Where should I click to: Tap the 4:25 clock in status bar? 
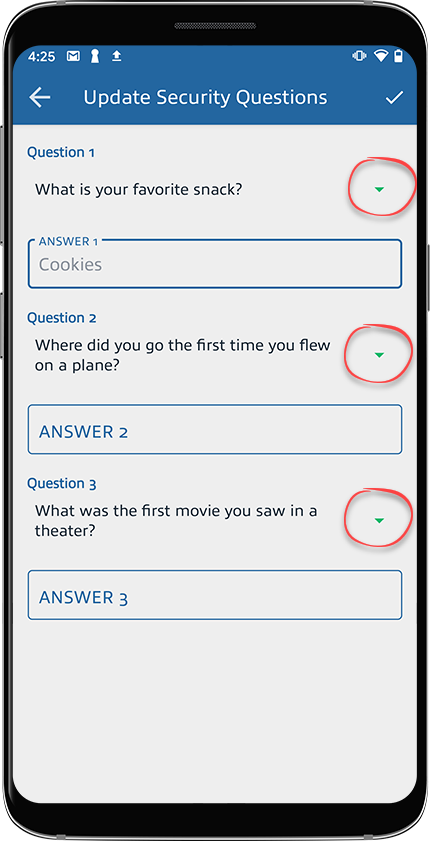pyautogui.click(x=41, y=56)
